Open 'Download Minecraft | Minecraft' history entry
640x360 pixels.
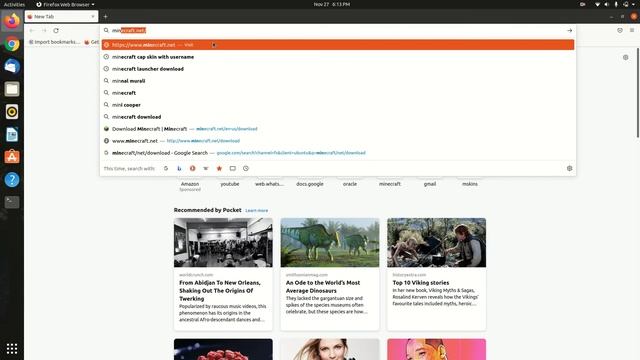coord(338,129)
